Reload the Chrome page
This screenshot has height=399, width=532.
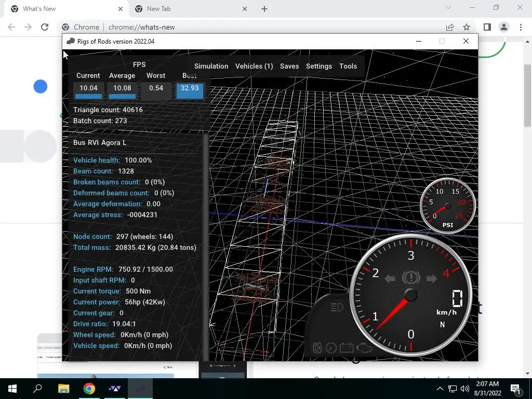pyautogui.click(x=45, y=27)
